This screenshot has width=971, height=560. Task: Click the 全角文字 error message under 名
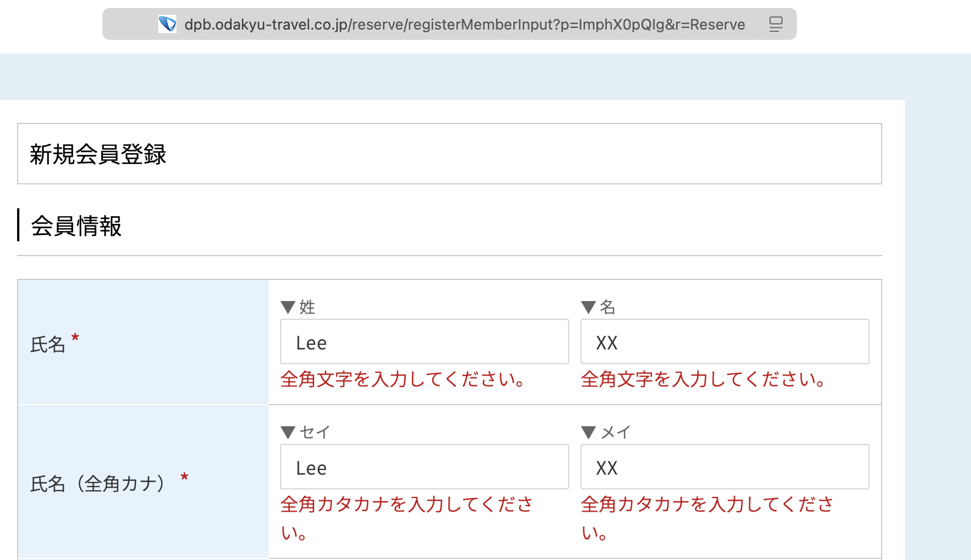(x=703, y=379)
